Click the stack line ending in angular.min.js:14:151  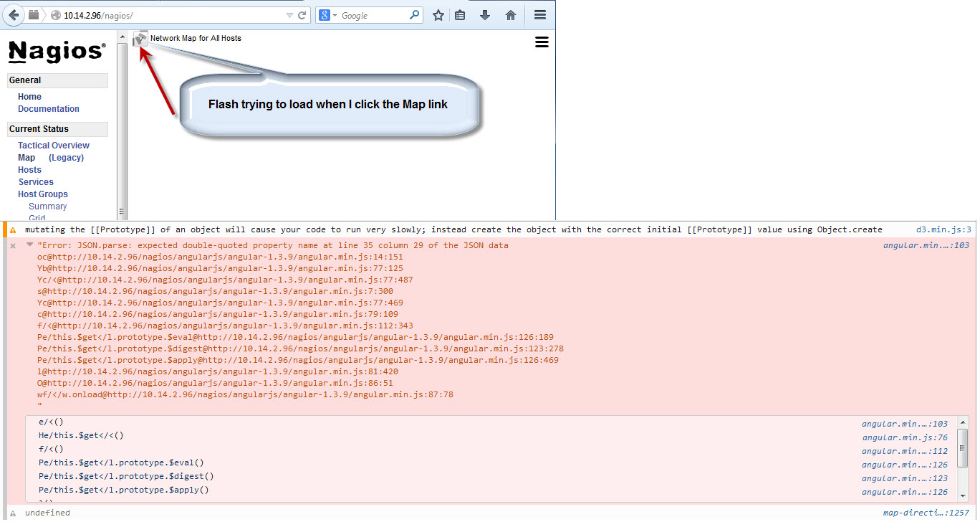(x=220, y=257)
